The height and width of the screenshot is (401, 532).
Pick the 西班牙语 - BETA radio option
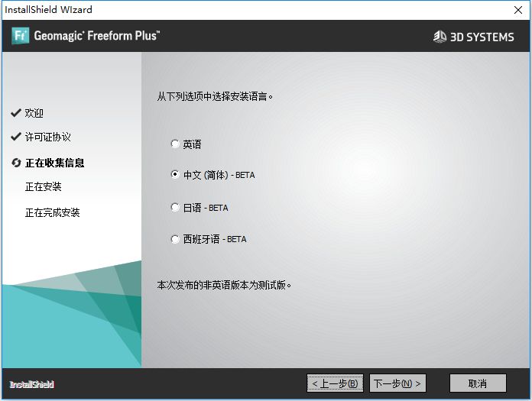click(x=175, y=239)
